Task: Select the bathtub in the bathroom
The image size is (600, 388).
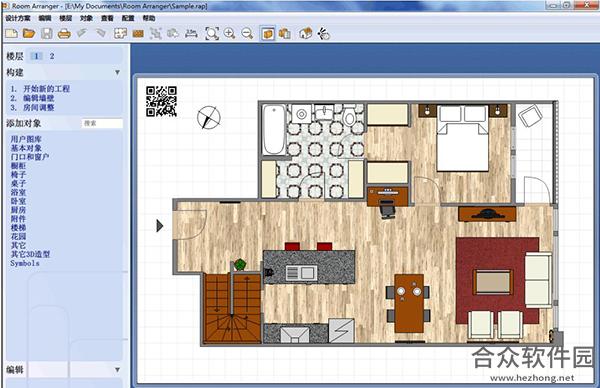Action: (x=274, y=130)
